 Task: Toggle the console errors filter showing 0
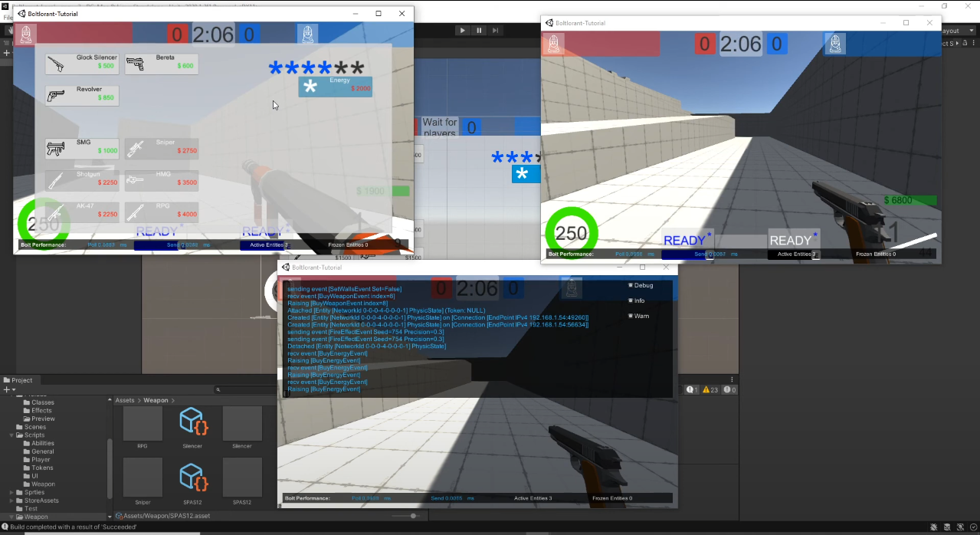tap(729, 390)
